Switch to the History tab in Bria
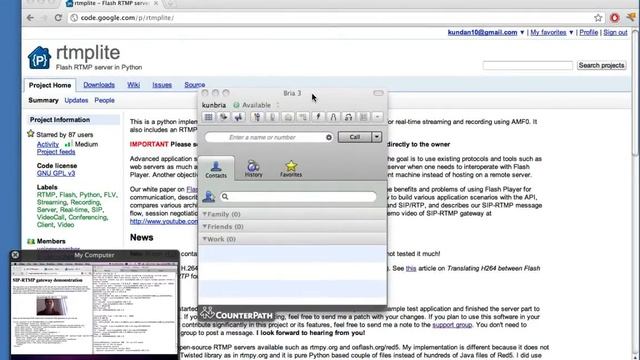640x360 pixels. 253,169
